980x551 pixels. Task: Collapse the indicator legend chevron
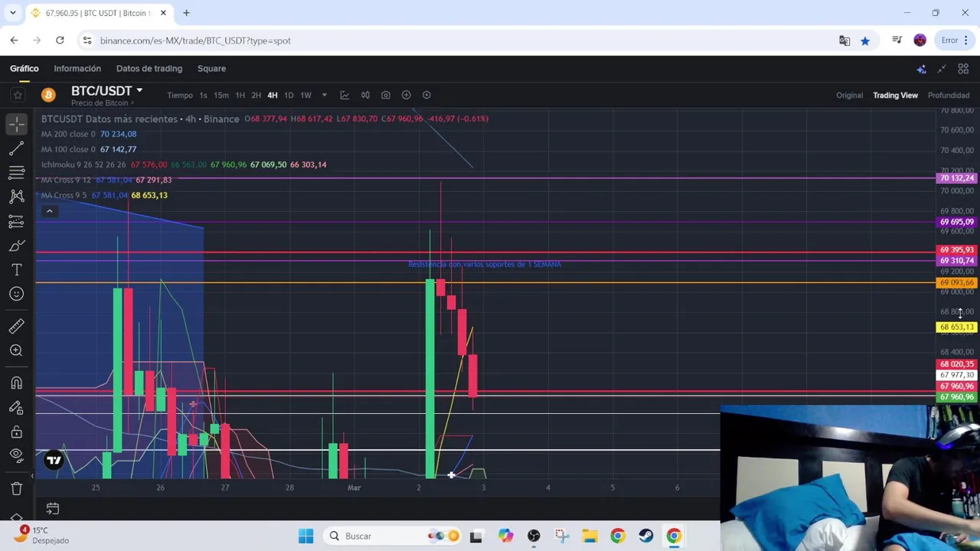(x=49, y=211)
